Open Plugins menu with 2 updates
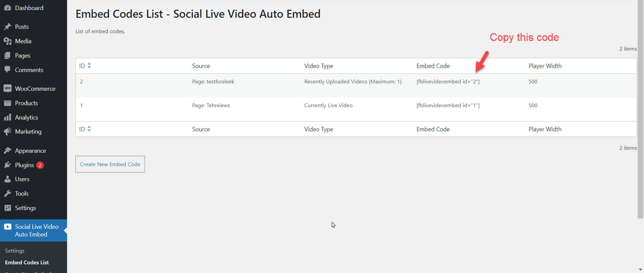The image size is (644, 273). tap(24, 165)
